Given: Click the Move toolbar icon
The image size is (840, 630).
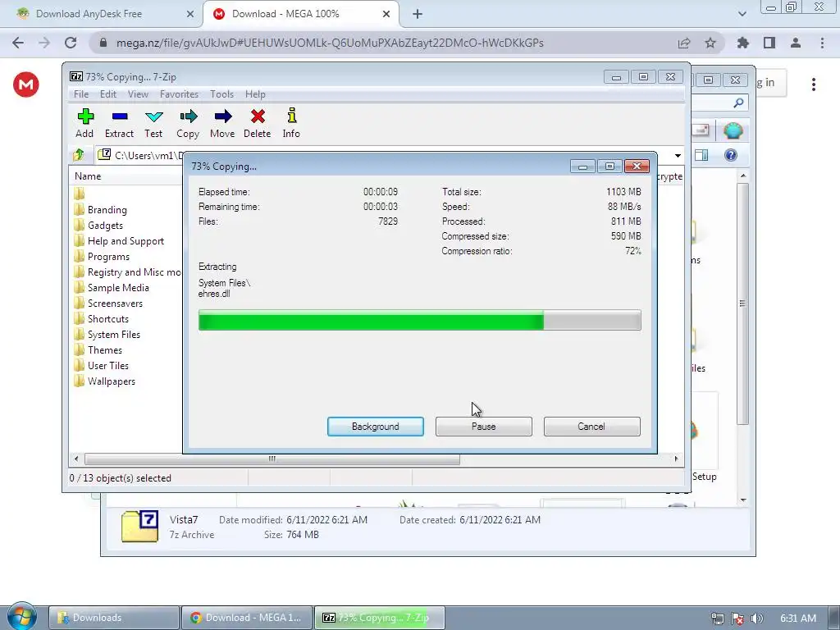Looking at the screenshot, I should coord(222,123).
